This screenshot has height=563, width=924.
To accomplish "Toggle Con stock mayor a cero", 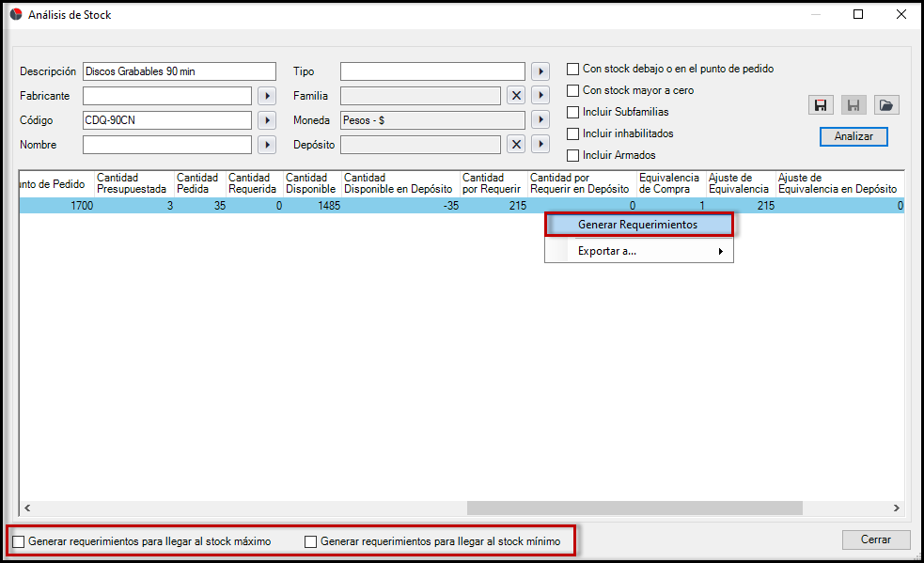I will pyautogui.click(x=572, y=91).
